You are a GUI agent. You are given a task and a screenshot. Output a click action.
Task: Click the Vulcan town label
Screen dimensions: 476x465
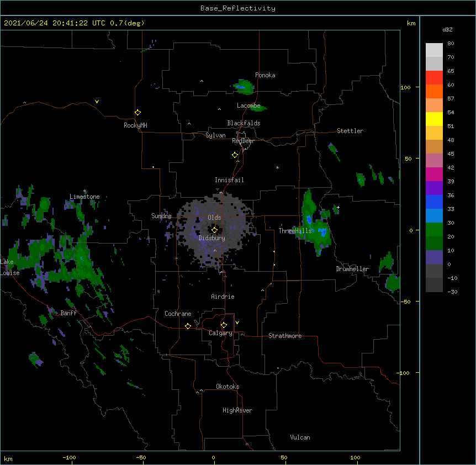(x=300, y=437)
